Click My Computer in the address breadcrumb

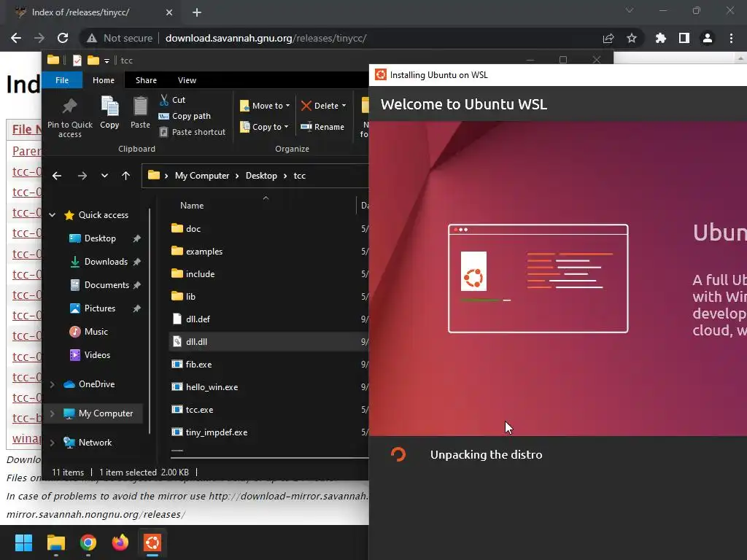pyautogui.click(x=202, y=176)
